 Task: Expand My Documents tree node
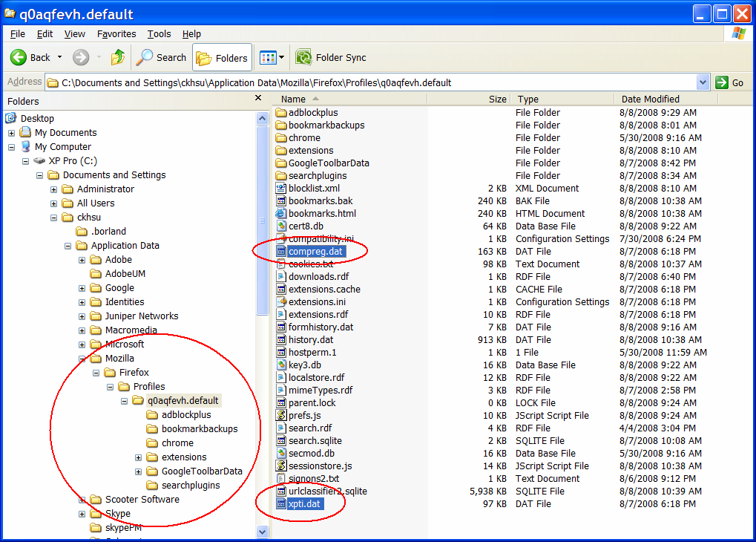tap(12, 133)
